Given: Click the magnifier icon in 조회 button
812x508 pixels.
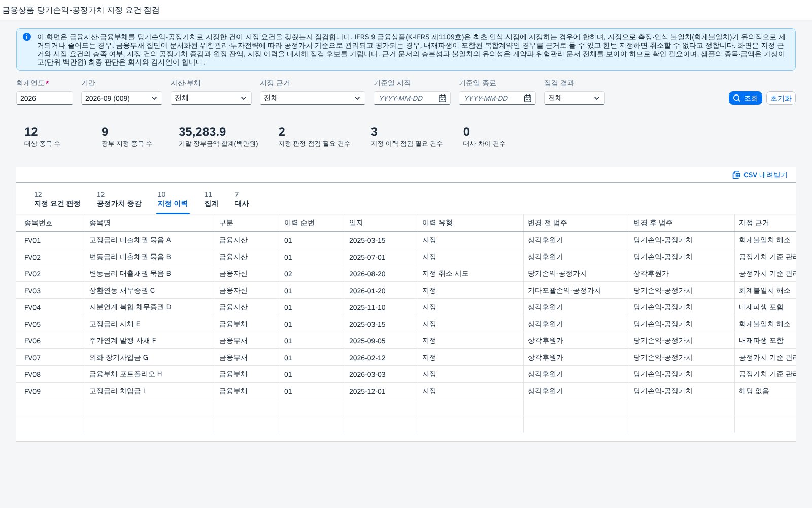Looking at the screenshot, I should (x=737, y=98).
